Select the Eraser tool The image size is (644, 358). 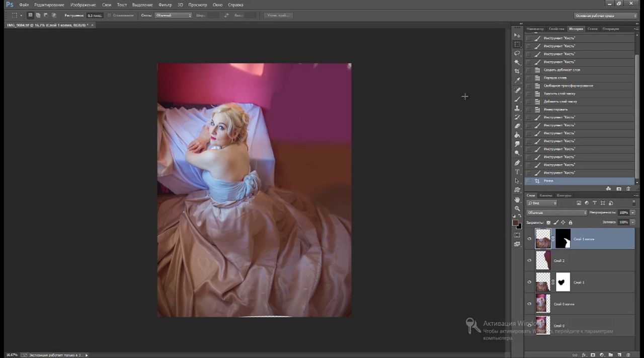[517, 126]
